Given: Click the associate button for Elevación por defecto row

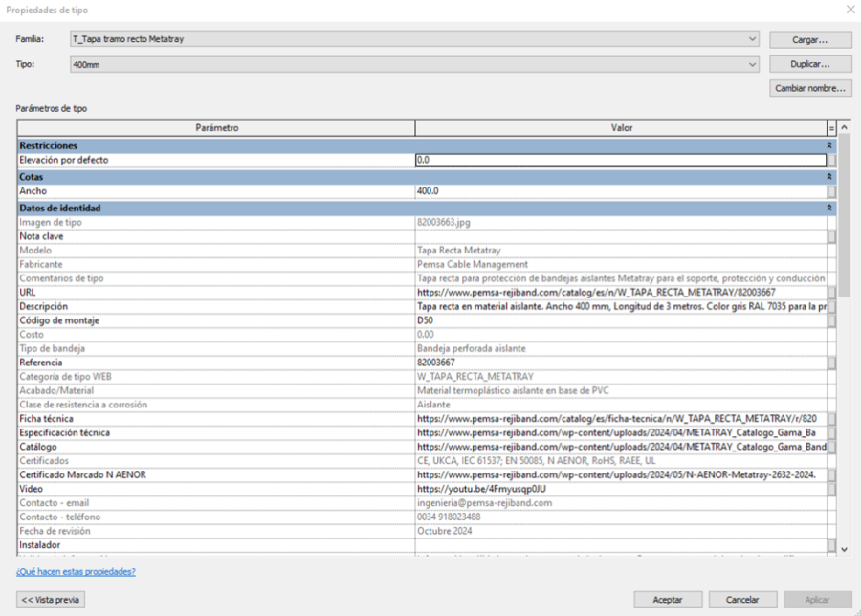Looking at the screenshot, I should 832,161.
